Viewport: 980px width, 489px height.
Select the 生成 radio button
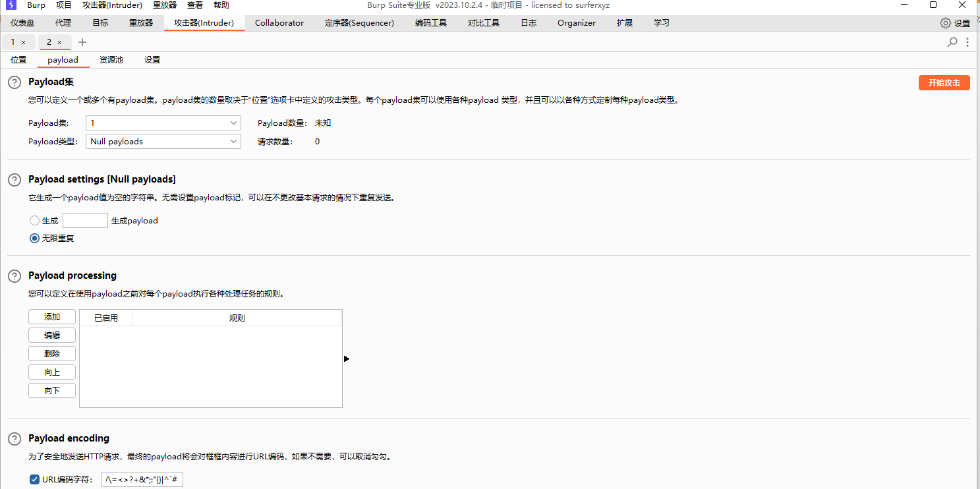(x=34, y=221)
